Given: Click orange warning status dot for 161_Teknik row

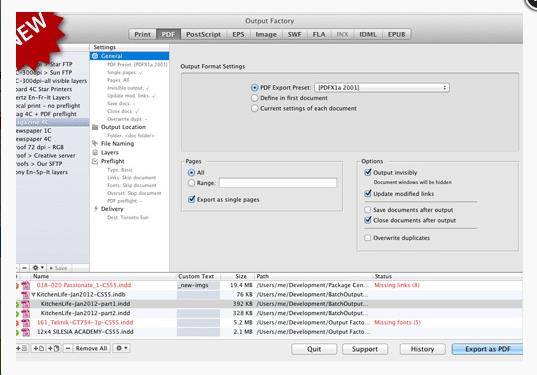Looking at the screenshot, I should (x=17, y=322).
